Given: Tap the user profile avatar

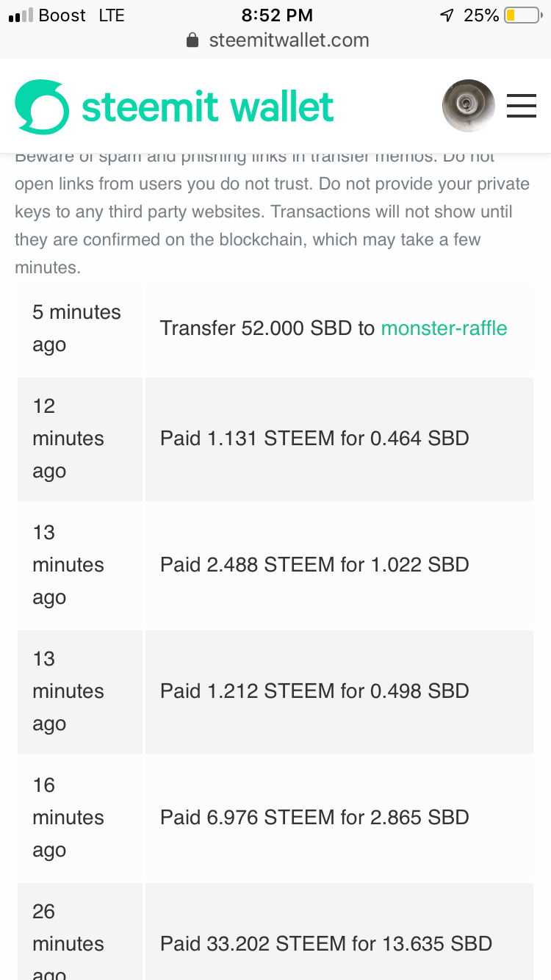Looking at the screenshot, I should coord(468,106).
